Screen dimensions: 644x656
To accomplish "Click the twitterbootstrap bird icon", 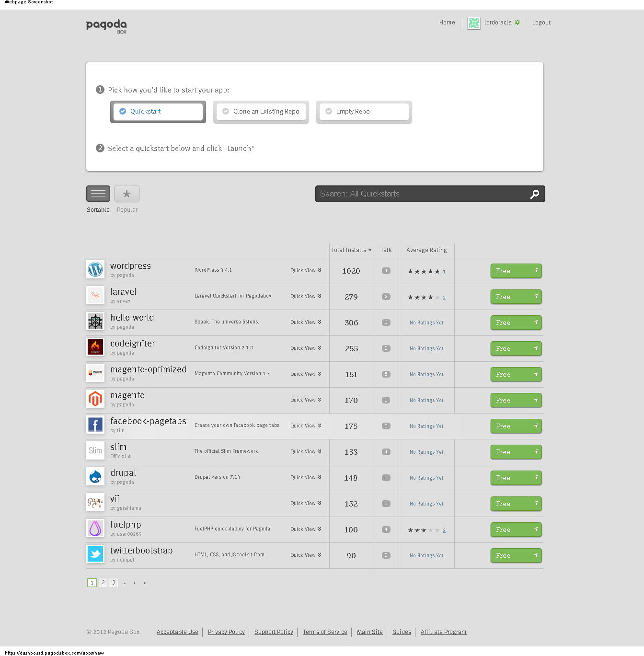I will [x=95, y=554].
